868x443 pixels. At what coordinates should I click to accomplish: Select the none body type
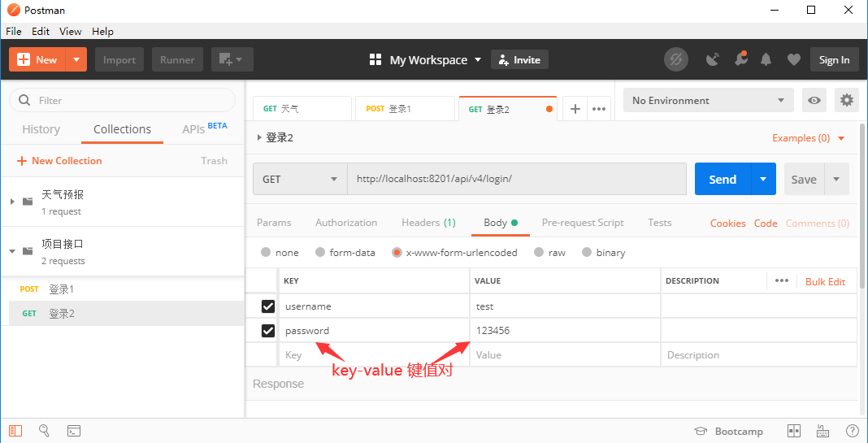pos(266,253)
